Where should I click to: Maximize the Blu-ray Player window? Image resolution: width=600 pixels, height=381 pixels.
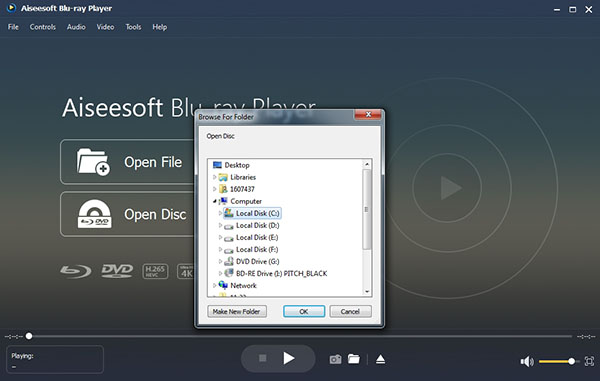tap(572, 10)
